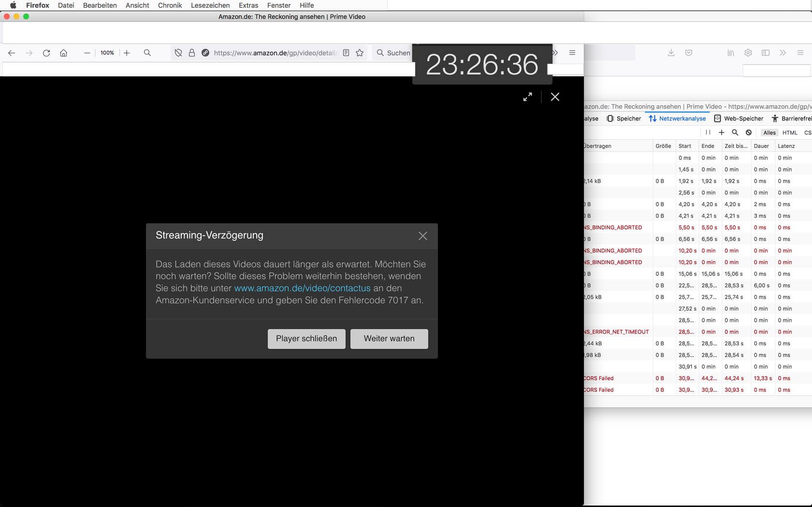
Task: Open the Barrierefreiheit devtools tab
Action: click(x=792, y=118)
